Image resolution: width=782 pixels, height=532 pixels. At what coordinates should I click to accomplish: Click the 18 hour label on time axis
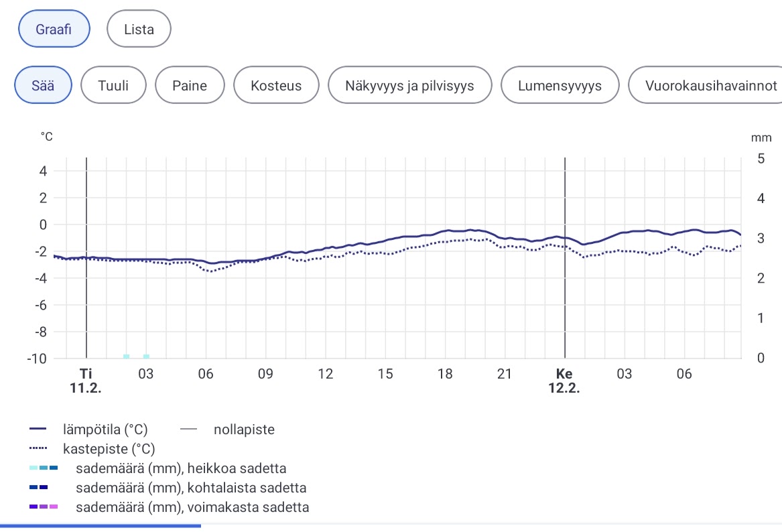(445, 374)
